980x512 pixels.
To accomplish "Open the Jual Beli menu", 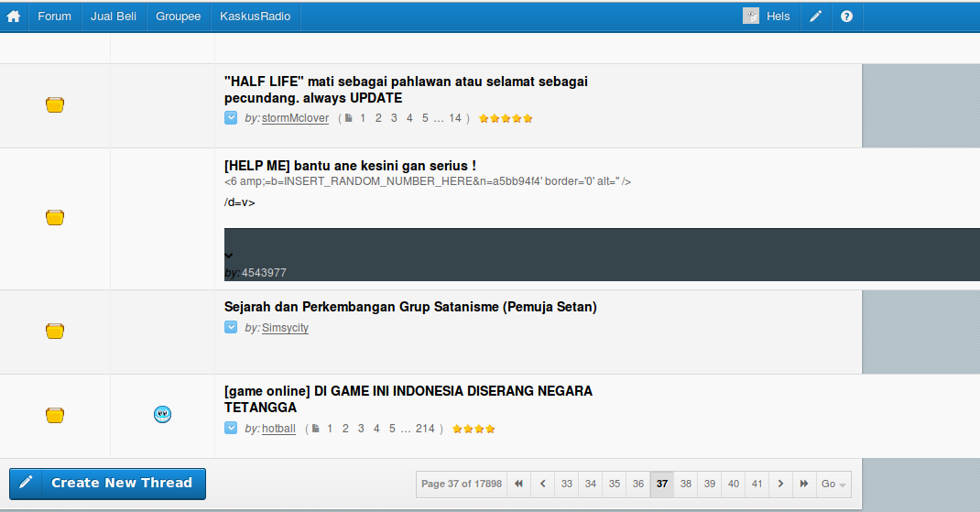I will [x=114, y=16].
